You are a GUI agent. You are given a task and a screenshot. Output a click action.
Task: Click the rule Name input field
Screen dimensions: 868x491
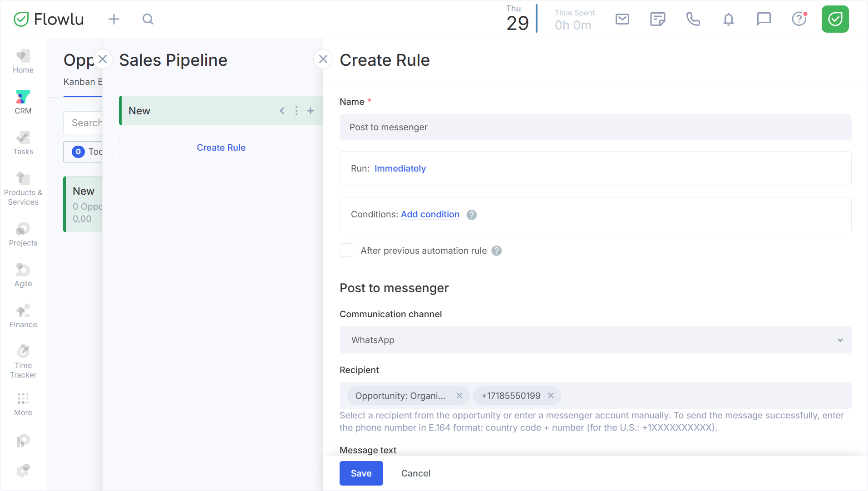point(595,128)
